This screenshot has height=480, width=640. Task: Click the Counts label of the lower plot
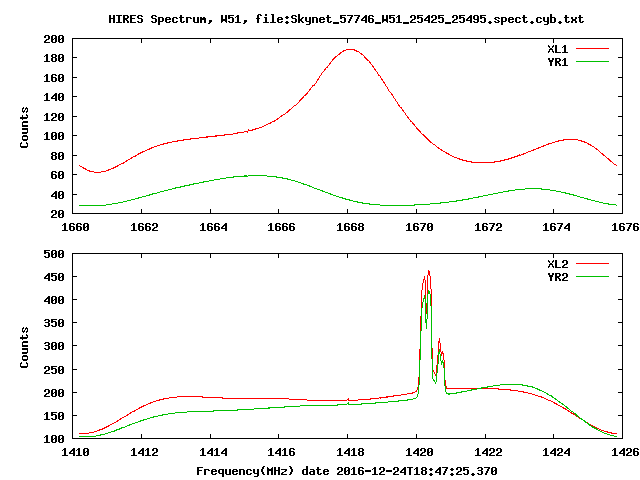click(x=24, y=347)
